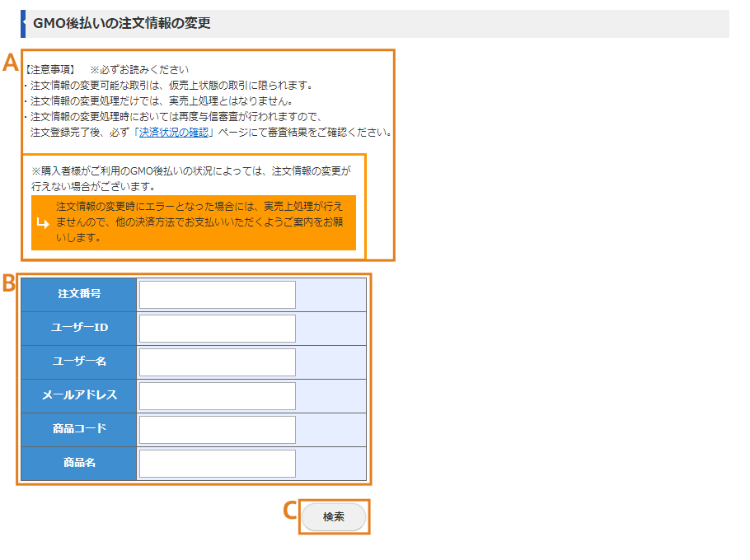Focus the ユーザーID text box
The image size is (750, 560).
[217, 329]
